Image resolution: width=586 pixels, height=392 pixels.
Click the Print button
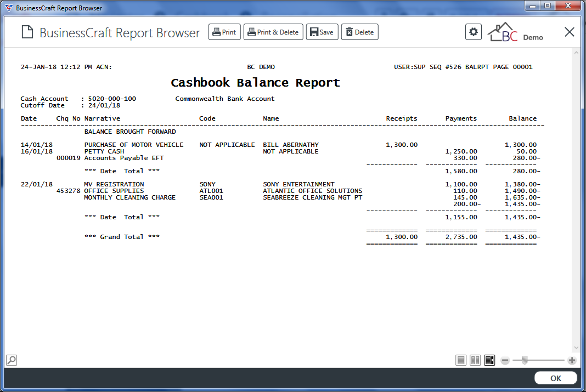[x=224, y=32]
